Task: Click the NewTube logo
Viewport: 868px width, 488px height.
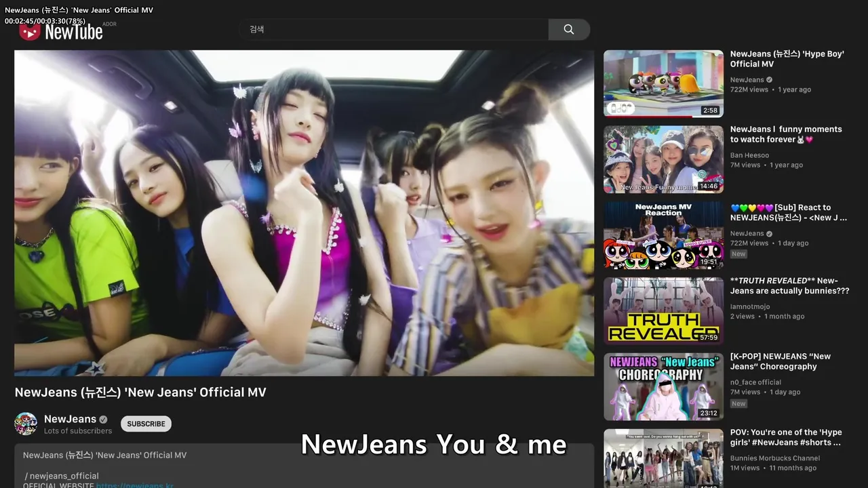Action: click(61, 31)
